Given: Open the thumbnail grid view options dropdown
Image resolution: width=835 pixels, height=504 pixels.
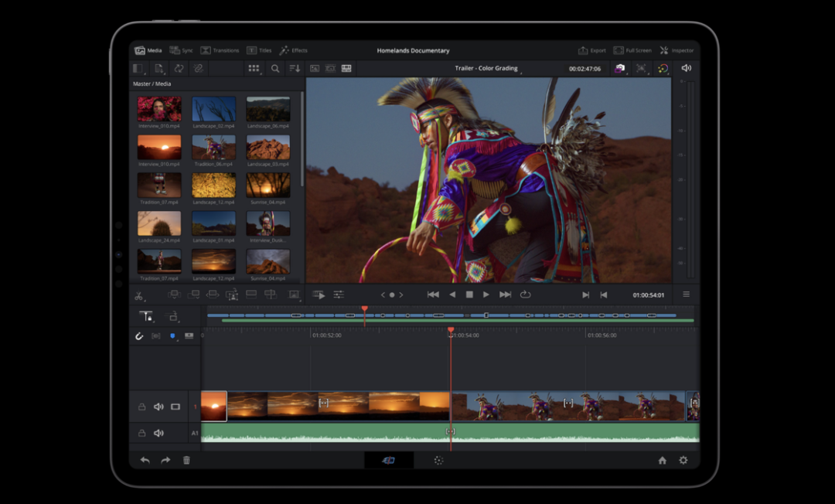Looking at the screenshot, I should tap(254, 69).
